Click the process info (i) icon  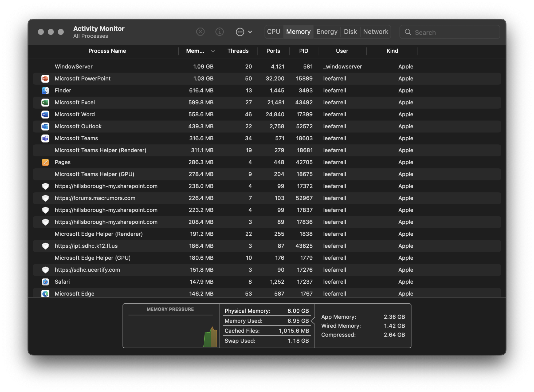pyautogui.click(x=219, y=32)
